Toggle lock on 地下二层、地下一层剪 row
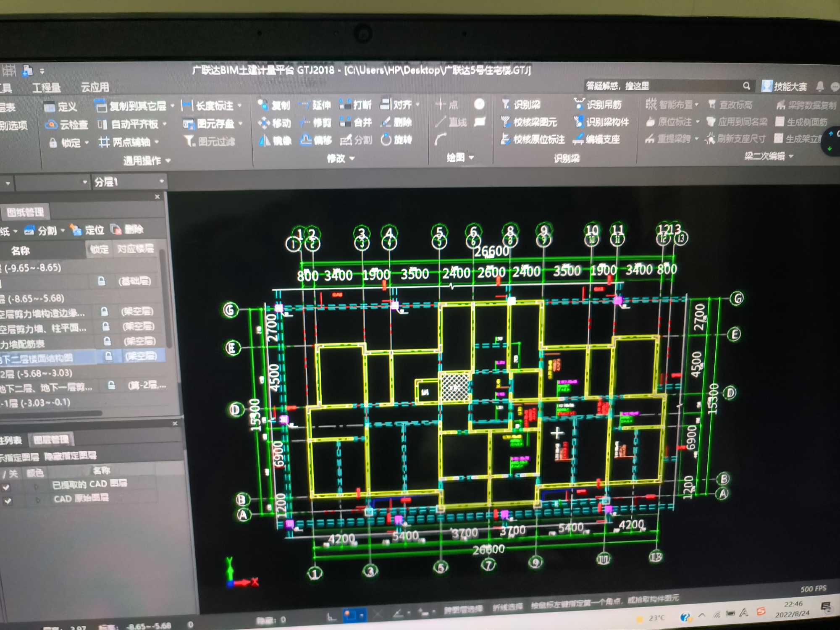Viewport: 840px width, 630px height. (x=111, y=385)
